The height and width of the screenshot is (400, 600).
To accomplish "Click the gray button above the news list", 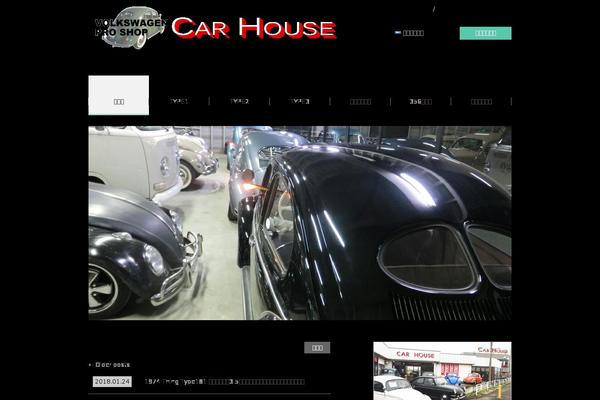I will (317, 348).
